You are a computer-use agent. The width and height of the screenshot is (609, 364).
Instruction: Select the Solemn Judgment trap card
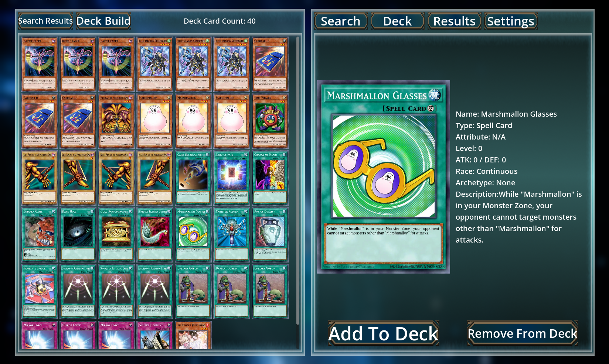pos(154,336)
